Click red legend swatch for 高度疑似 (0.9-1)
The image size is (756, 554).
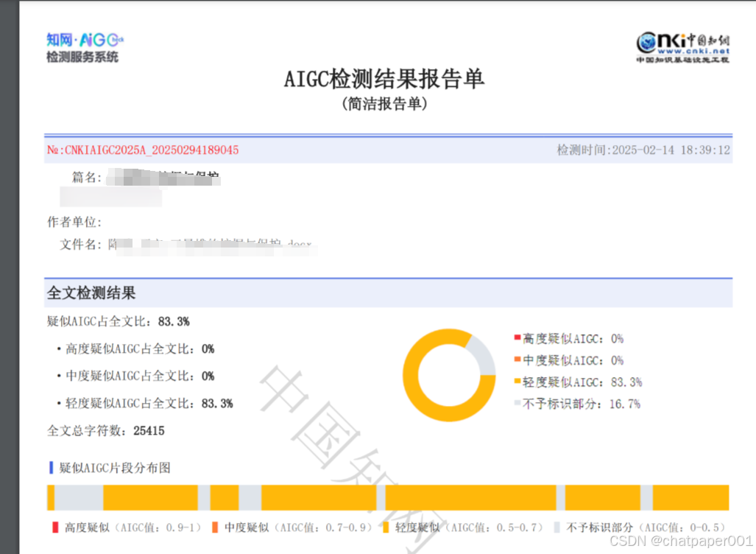[55, 527]
